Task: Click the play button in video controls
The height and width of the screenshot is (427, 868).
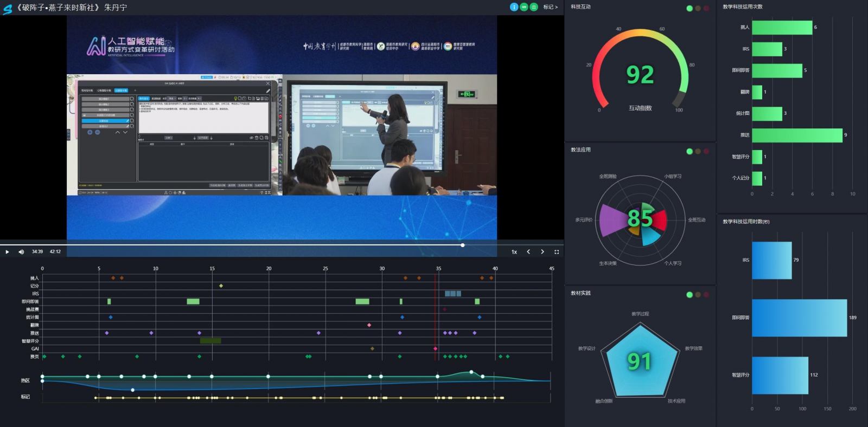Action: coord(7,252)
